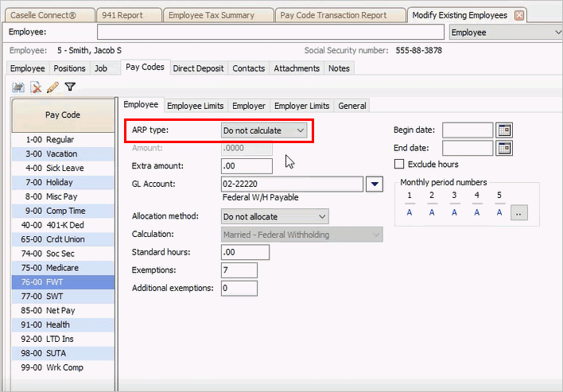Switch to the Direct Deposit tab
Viewport: 563px width, 392px height.
pyautogui.click(x=198, y=68)
